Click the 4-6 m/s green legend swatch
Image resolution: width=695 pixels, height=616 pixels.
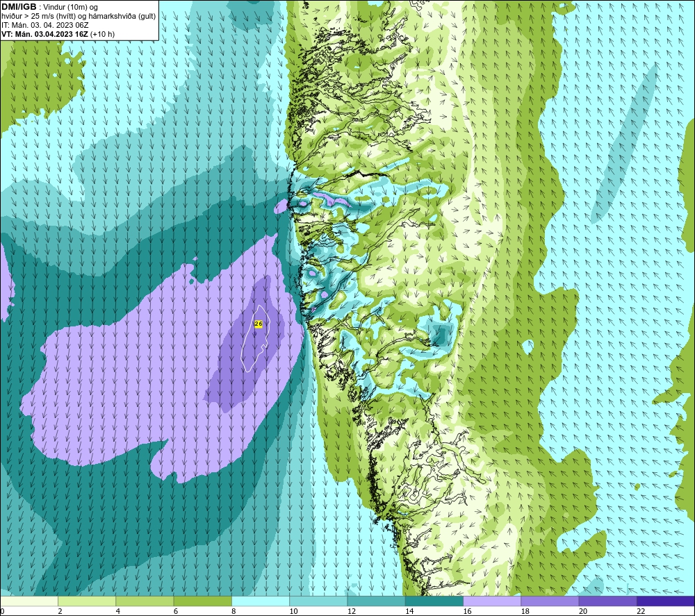[145, 601]
